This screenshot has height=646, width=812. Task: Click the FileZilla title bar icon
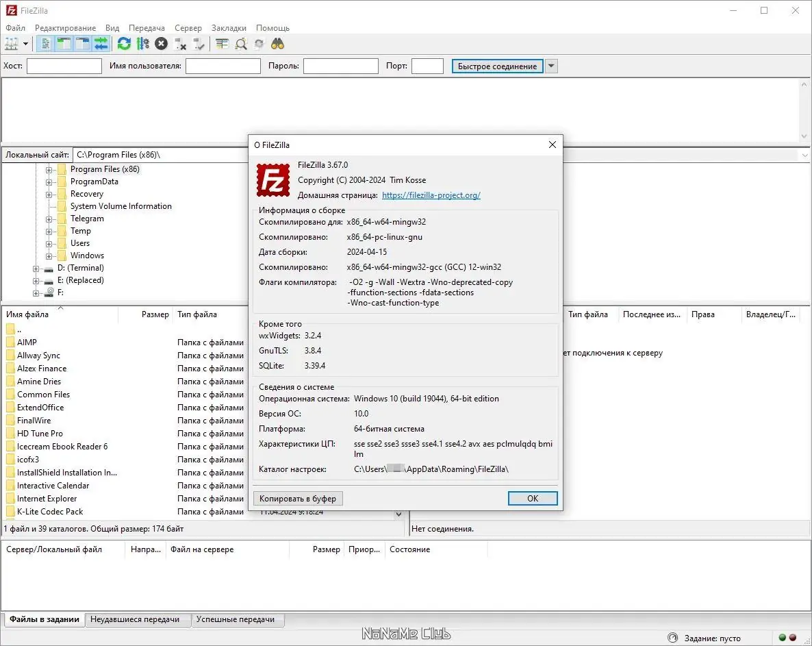[11, 10]
